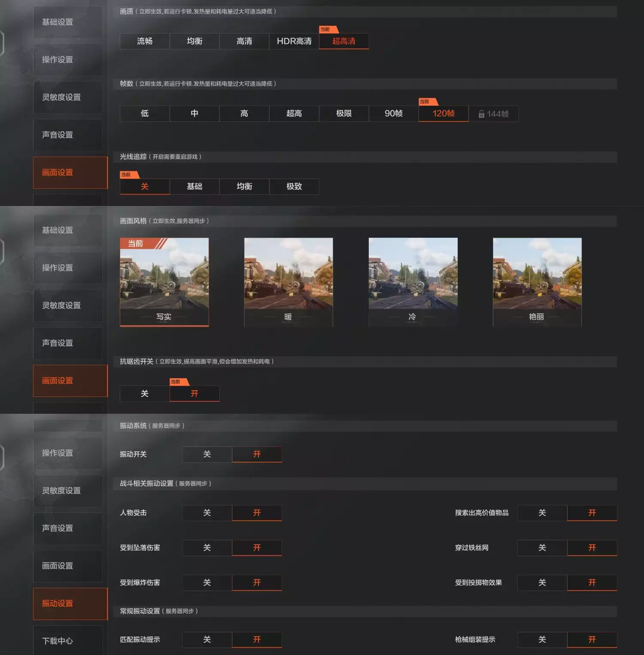Viewport: 644px width, 655px height.
Task: Select the 写实 picture style thumbnail
Action: [164, 282]
